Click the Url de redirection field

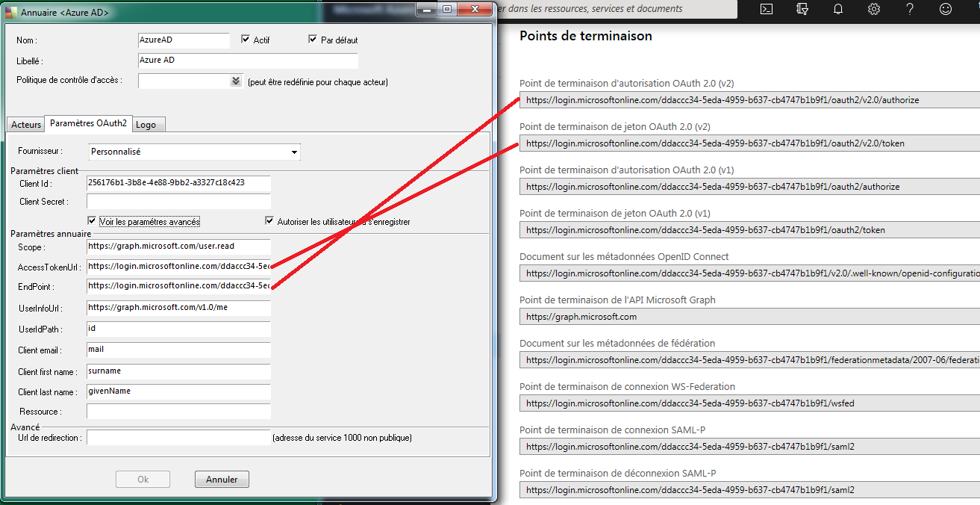(178, 438)
